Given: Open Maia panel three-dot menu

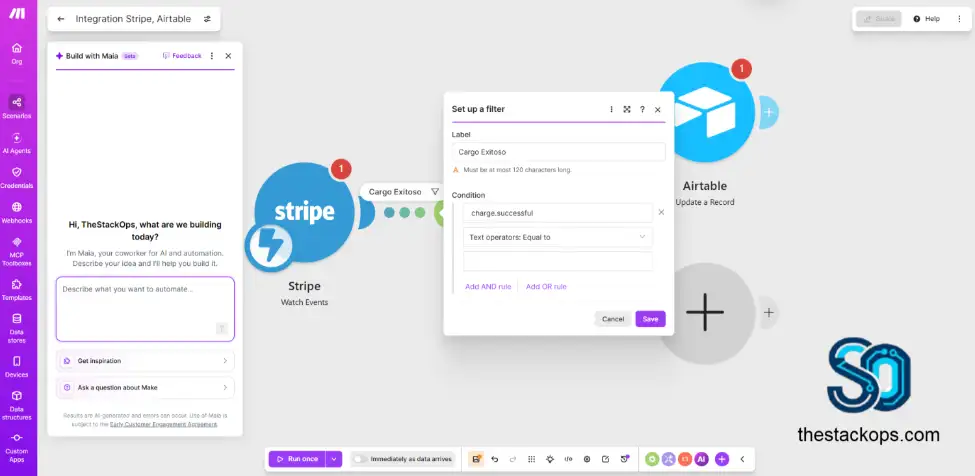Looking at the screenshot, I should (x=212, y=56).
